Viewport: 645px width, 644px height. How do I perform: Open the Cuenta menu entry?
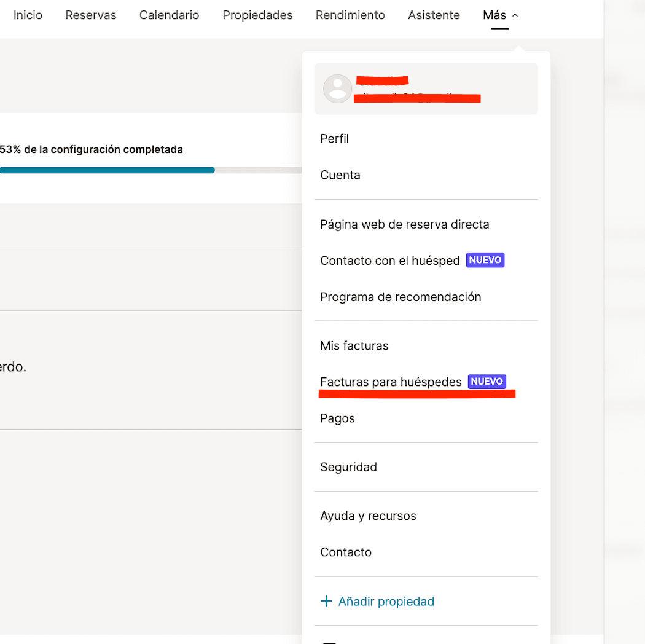340,175
